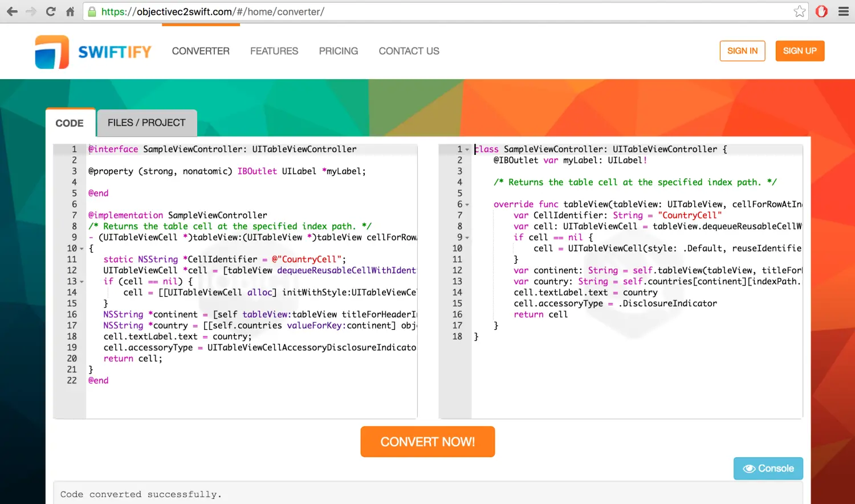Click 'cell.accessoryType = .DisclosureIndicator' line
Viewport: 855px width, 504px height.
click(x=615, y=304)
